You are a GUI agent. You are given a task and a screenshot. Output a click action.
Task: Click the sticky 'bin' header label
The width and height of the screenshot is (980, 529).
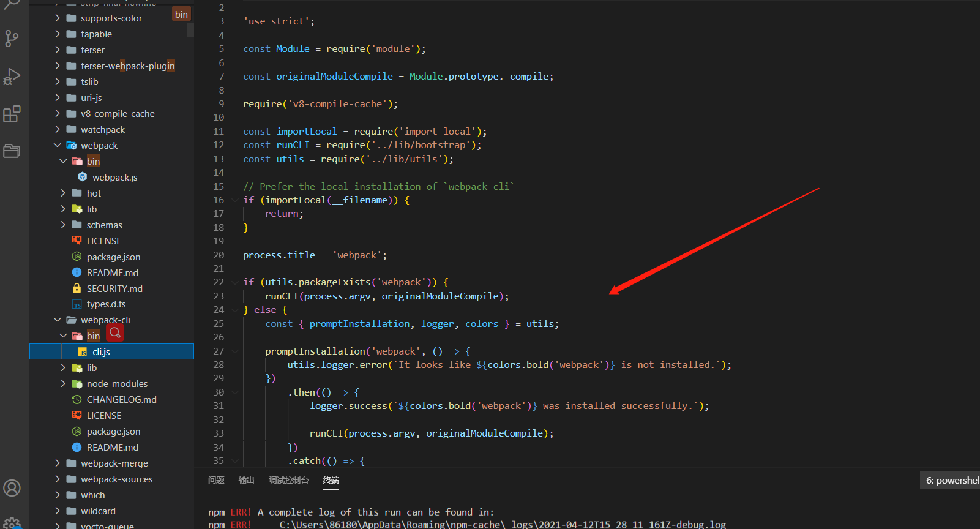tap(181, 14)
